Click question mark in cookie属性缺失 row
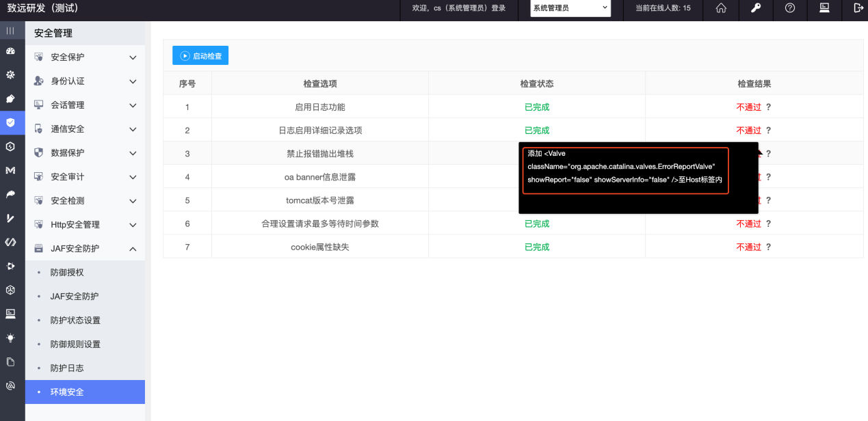 coord(768,247)
